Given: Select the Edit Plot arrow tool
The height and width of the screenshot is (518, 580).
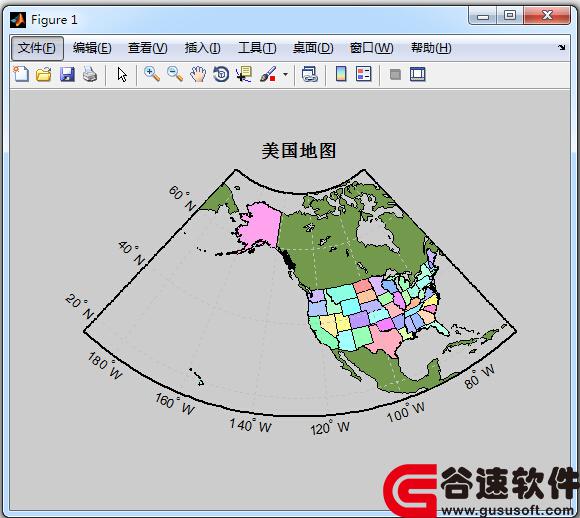Looking at the screenshot, I should [122, 74].
